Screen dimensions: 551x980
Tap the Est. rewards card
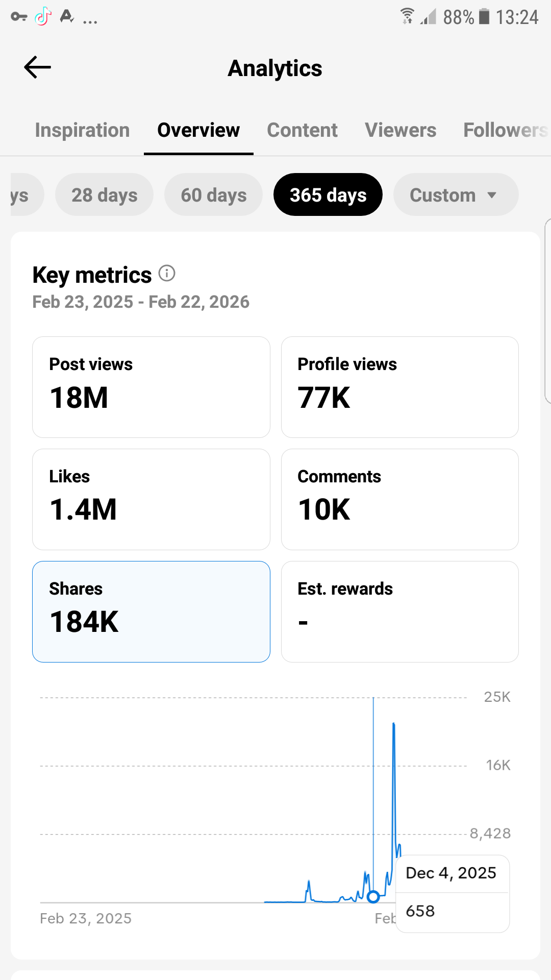[x=399, y=611]
